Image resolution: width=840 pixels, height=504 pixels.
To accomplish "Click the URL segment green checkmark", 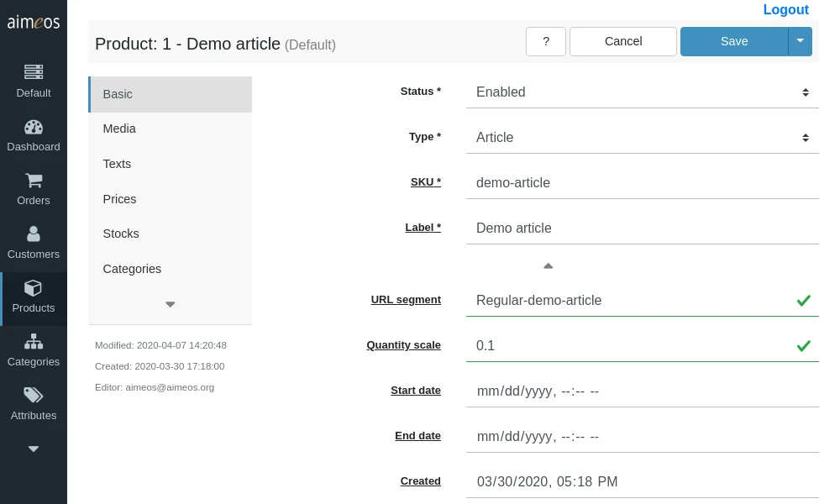I will point(804,301).
